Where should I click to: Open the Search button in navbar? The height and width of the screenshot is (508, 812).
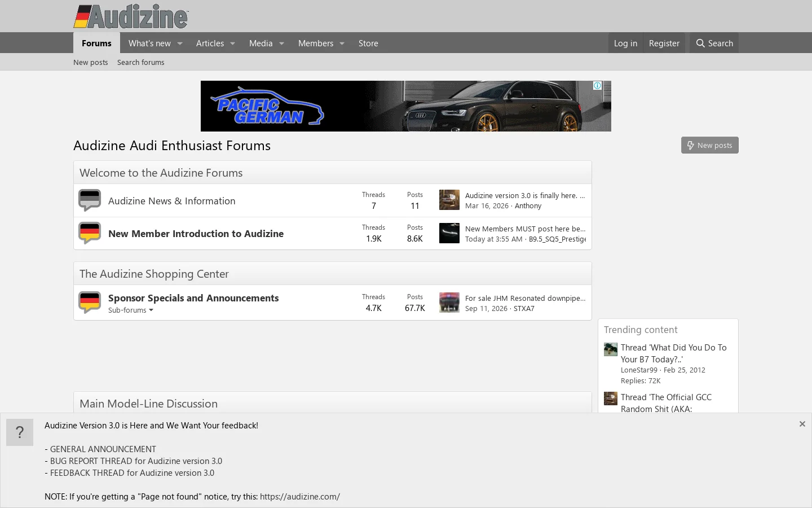click(714, 43)
